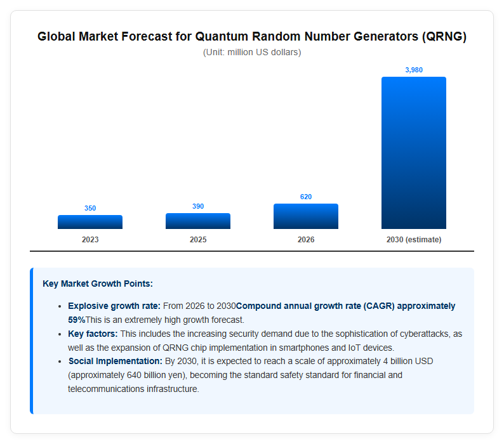Click the 2030 (estimate) axis label
The height and width of the screenshot is (444, 504).
point(414,240)
